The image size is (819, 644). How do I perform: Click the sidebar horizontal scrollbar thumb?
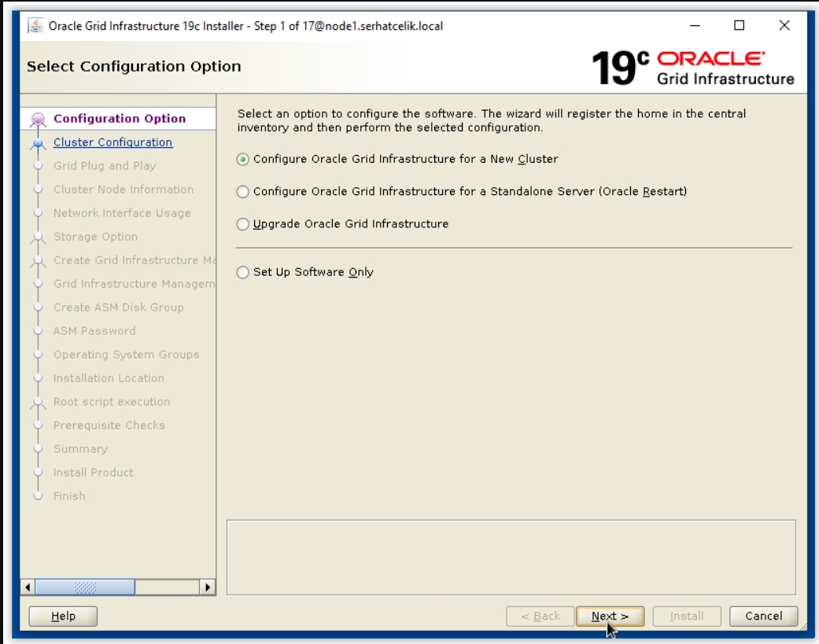click(85, 587)
